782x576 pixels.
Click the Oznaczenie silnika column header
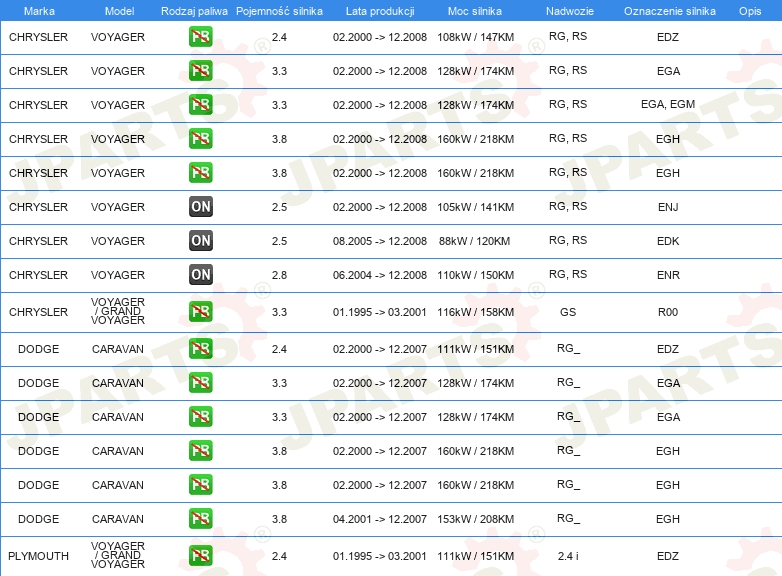[x=667, y=10]
